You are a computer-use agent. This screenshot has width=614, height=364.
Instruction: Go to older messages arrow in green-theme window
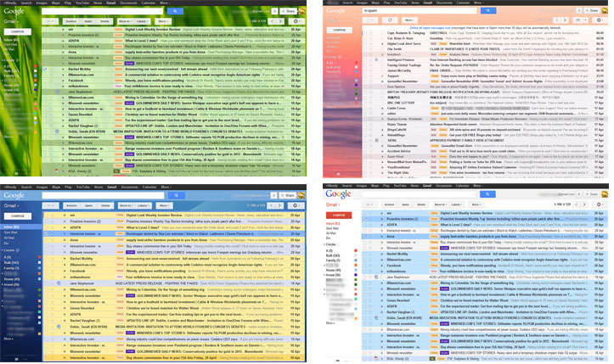coord(280,21)
